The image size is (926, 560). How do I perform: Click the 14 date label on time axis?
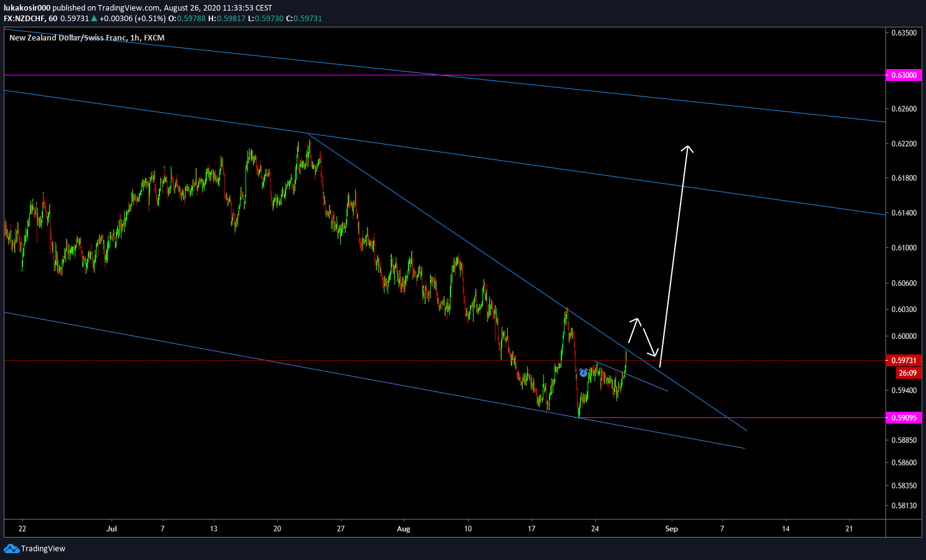point(786,529)
